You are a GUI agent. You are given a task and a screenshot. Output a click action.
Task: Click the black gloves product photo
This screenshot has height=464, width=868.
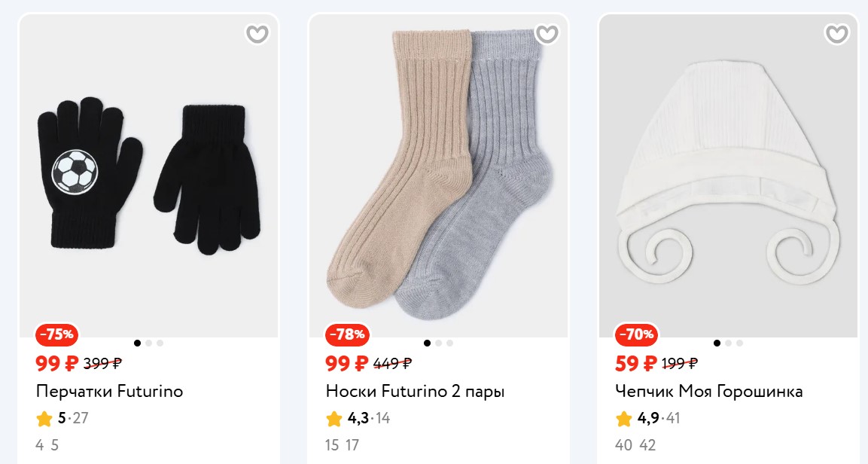pos(148,177)
